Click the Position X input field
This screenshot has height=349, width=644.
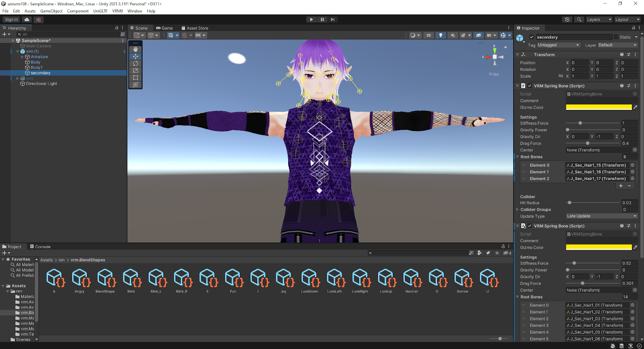pyautogui.click(x=580, y=62)
